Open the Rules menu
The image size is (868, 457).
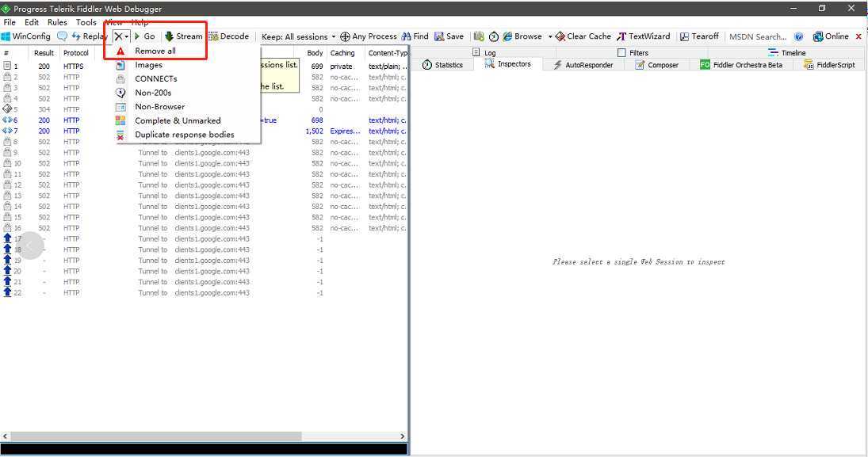[57, 22]
